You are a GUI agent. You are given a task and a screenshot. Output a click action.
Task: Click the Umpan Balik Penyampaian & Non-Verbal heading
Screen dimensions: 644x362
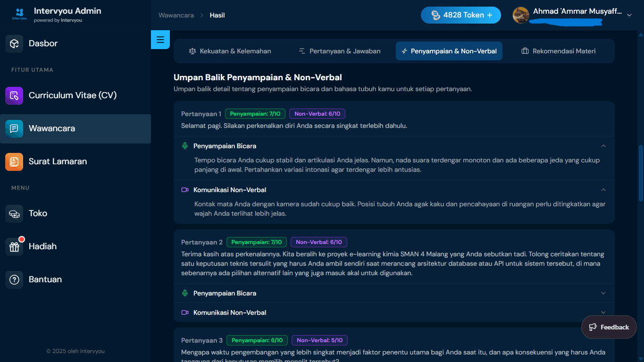258,77
